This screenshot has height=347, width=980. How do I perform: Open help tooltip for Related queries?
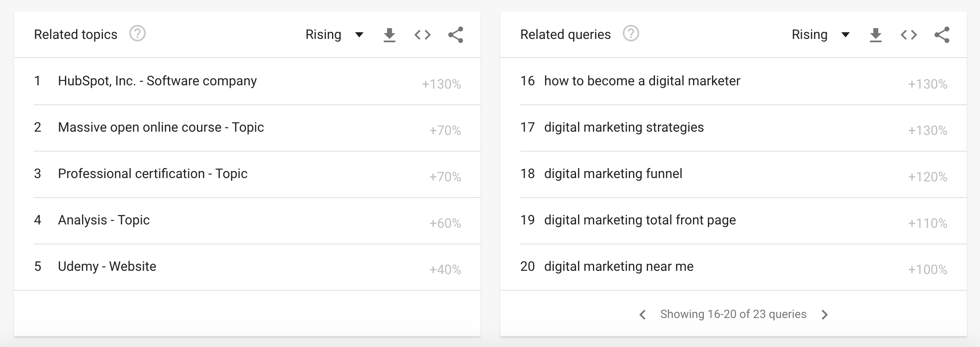pos(631,34)
